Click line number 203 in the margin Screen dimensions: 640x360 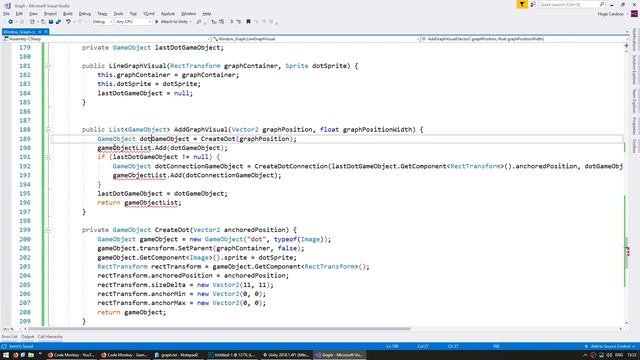[24, 267]
